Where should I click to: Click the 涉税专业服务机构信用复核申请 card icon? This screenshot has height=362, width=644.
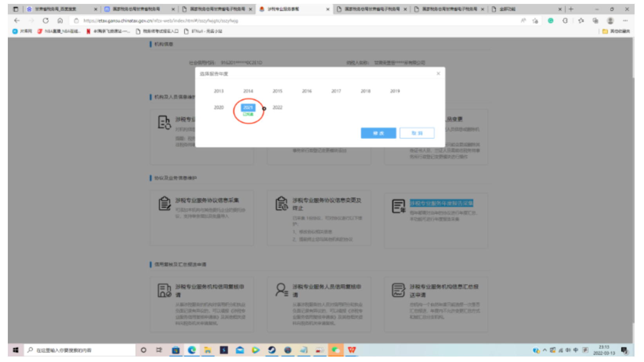[165, 290]
